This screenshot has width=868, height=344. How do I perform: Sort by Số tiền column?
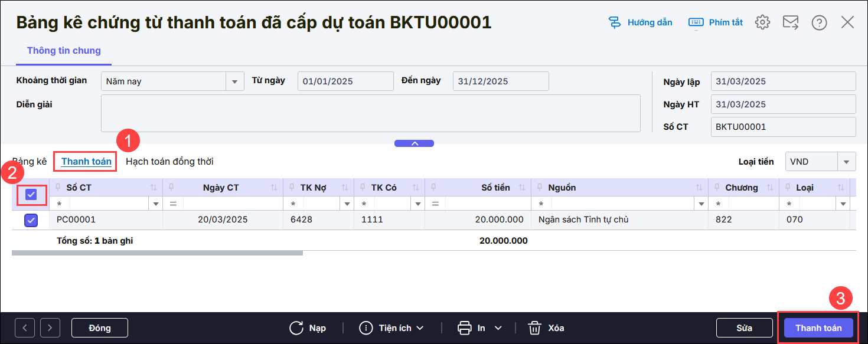click(522, 188)
